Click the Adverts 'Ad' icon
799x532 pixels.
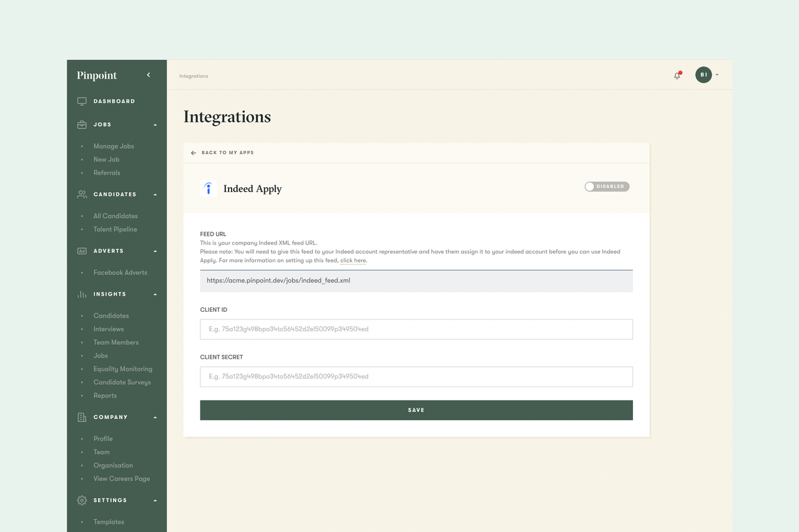pyautogui.click(x=81, y=251)
